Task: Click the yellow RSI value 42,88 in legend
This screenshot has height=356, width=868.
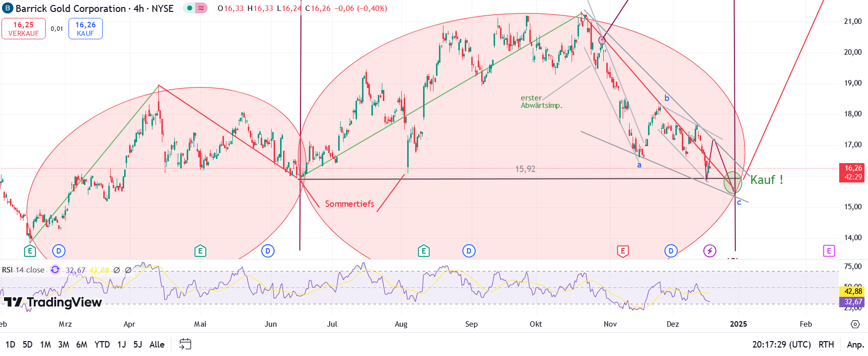Action: [x=99, y=270]
